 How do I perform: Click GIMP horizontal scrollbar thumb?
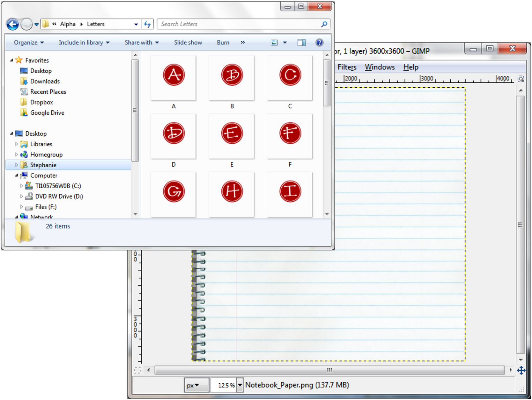coord(329,370)
